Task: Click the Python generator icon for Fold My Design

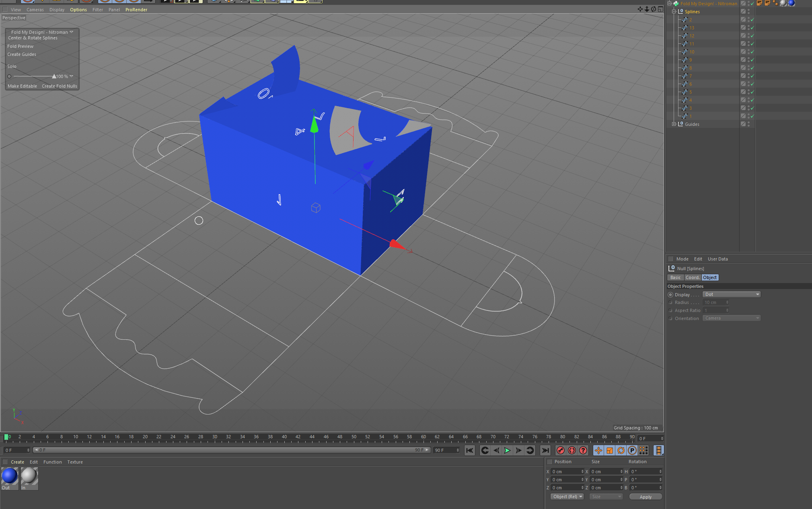Action: click(x=676, y=4)
